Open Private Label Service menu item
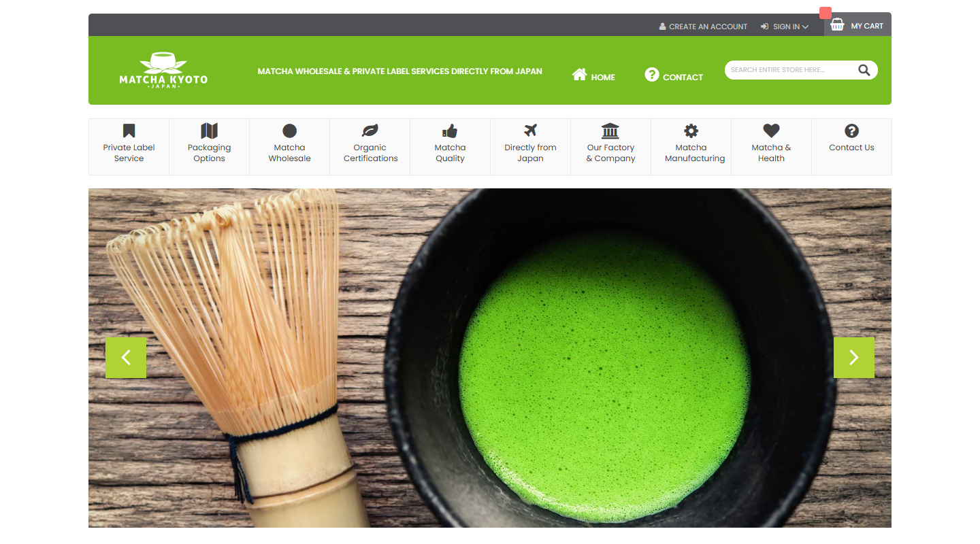This screenshot has height=544, width=980. 129,147
